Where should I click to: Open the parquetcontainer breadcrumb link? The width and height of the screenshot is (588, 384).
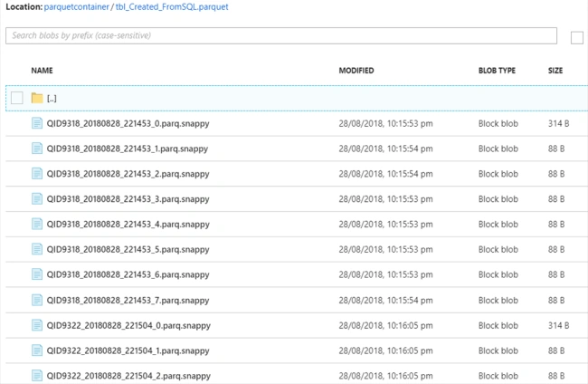point(77,6)
